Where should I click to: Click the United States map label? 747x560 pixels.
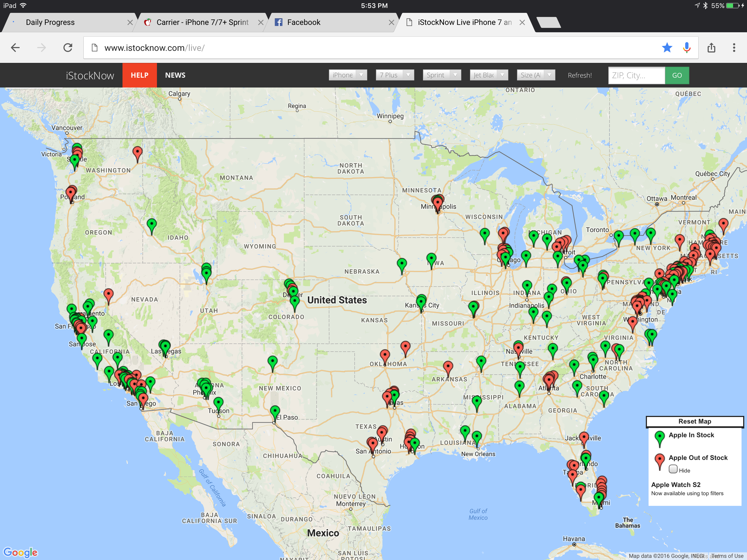coord(337,300)
